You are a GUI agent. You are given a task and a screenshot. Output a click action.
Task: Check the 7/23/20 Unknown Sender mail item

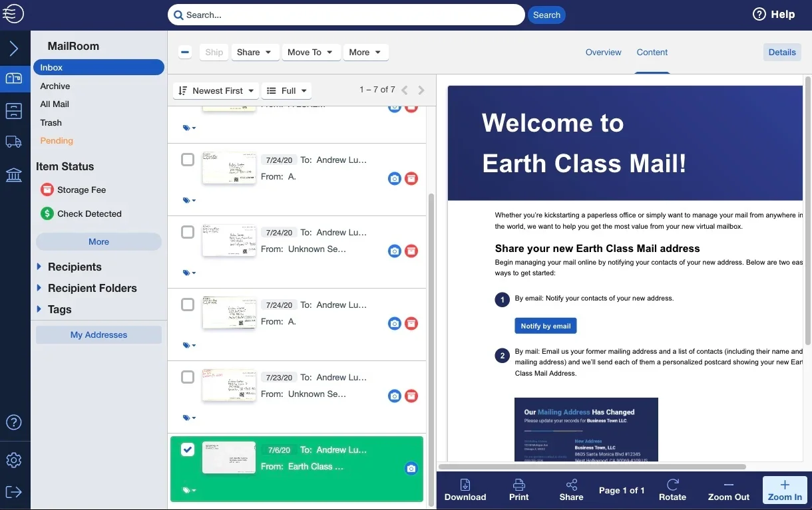click(188, 377)
